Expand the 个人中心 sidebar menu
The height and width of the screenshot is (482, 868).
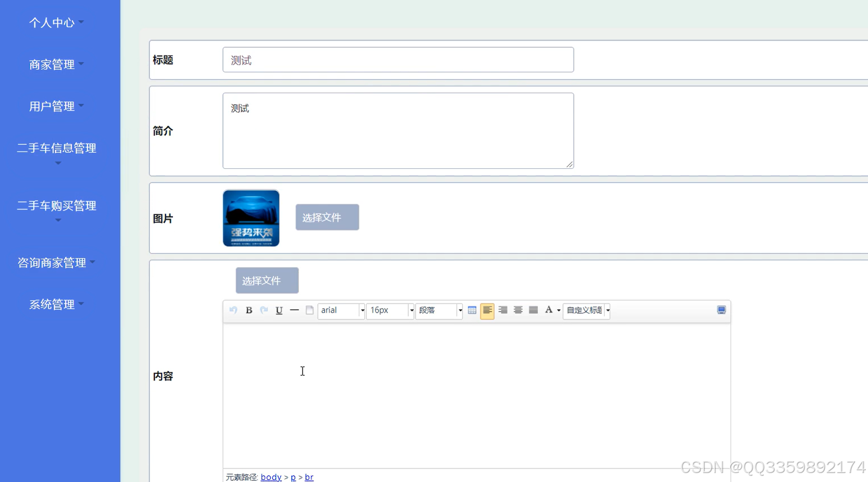pos(56,22)
